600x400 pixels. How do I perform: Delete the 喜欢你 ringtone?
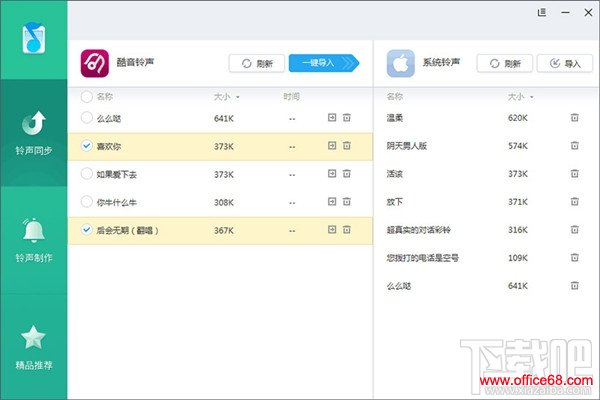(x=346, y=145)
